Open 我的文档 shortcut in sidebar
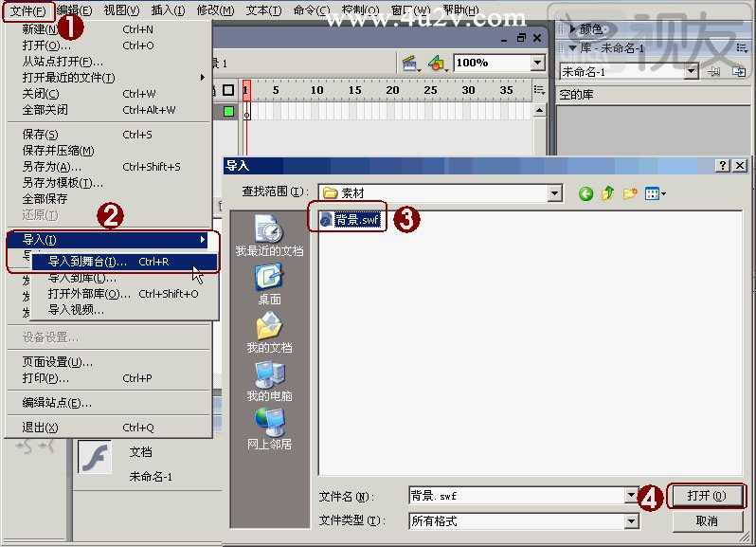 [269, 333]
